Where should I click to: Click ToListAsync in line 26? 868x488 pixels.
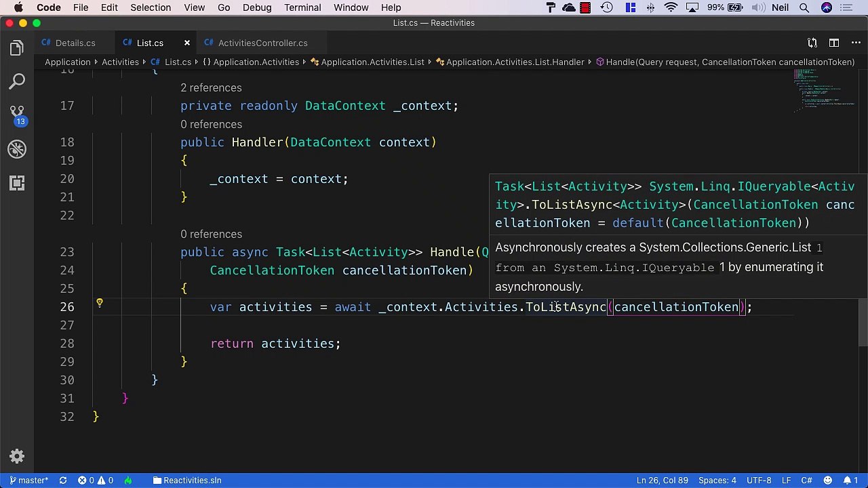click(x=566, y=307)
